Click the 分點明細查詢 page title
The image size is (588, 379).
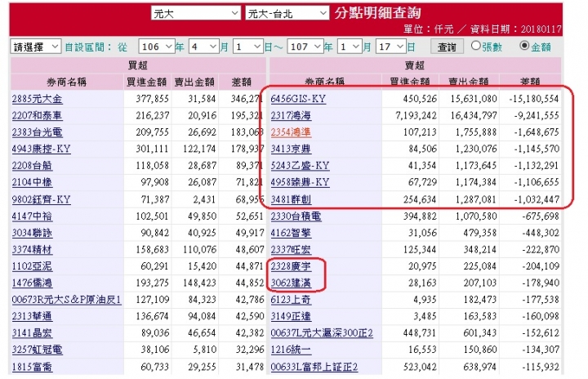click(378, 13)
